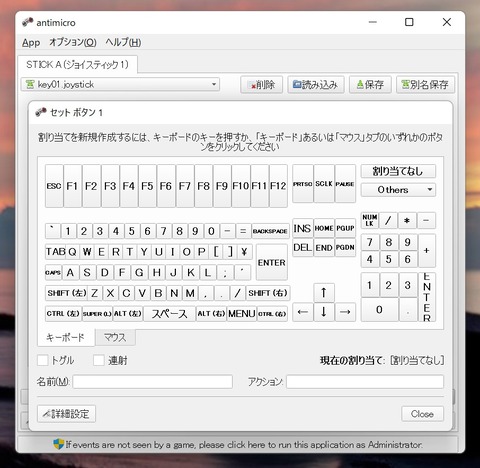Viewport: 480px width, 468px height.
Task: Assign the CTRL (左) key
Action: point(63,314)
